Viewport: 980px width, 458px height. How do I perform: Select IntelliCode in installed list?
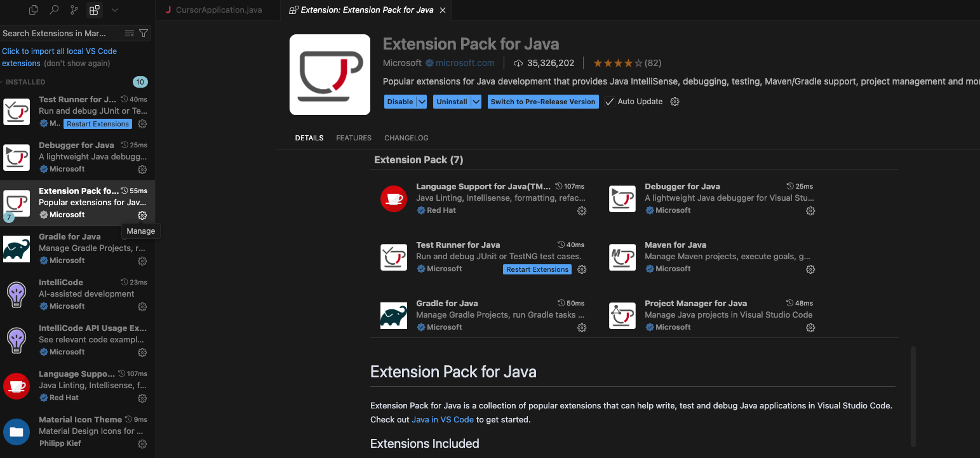coord(77,294)
